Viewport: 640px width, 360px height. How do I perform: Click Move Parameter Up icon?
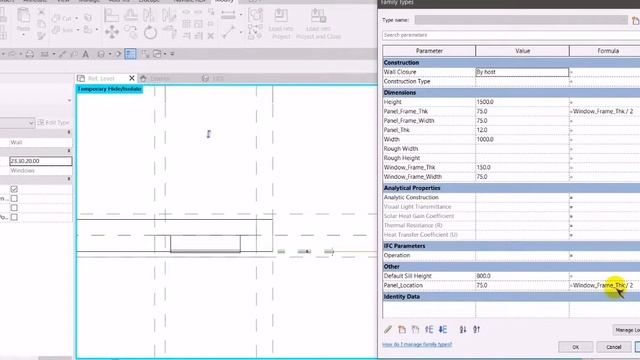[429, 329]
